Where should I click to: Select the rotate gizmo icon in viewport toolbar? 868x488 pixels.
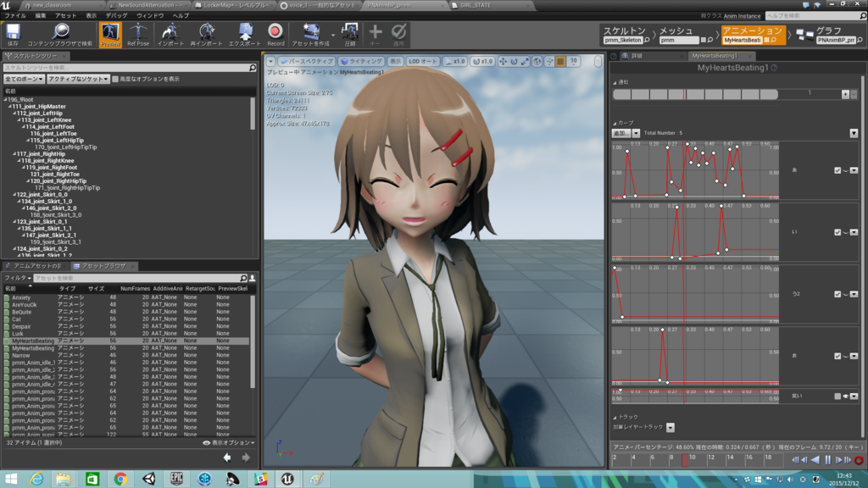(x=514, y=61)
